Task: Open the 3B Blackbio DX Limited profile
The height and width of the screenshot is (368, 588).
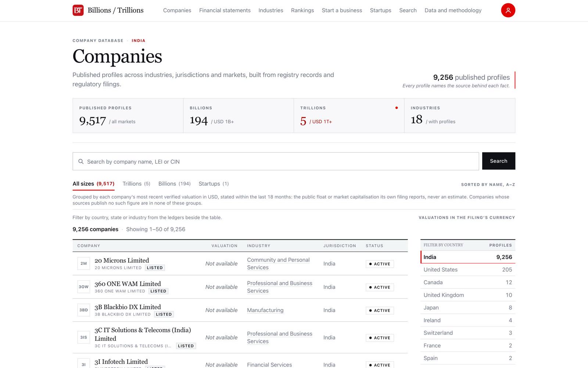Action: 128,307
